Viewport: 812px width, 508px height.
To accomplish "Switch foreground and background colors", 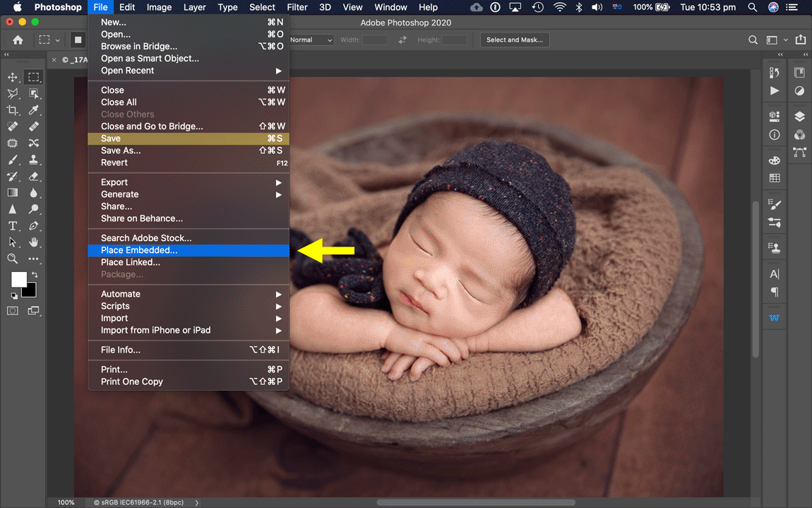I will coord(33,273).
